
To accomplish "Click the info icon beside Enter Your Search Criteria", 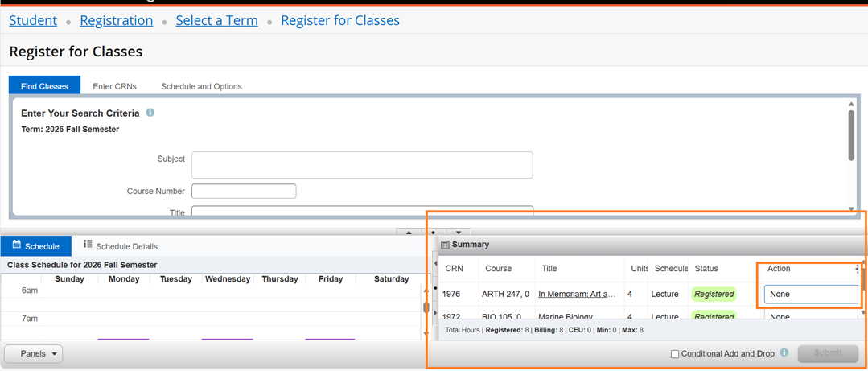I will (x=150, y=113).
